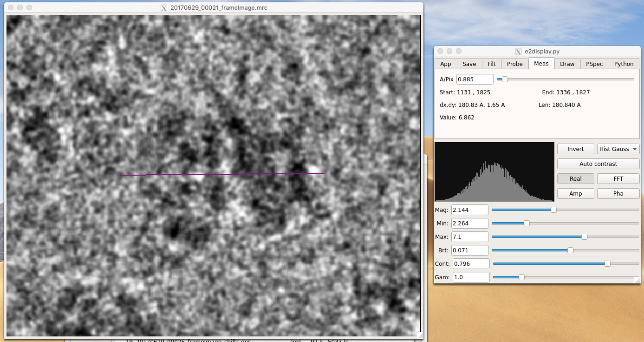Select the PSpec tab
This screenshot has height=342, width=644.
pos(594,64)
